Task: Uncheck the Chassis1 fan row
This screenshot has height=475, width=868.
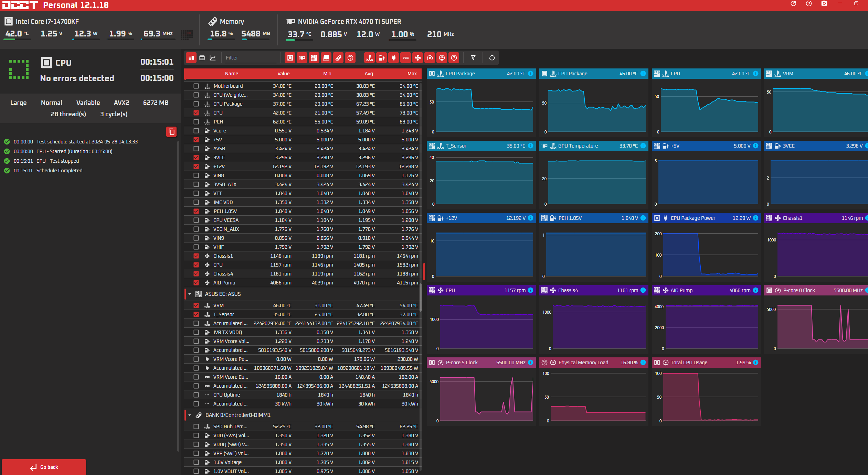Action: (x=196, y=256)
